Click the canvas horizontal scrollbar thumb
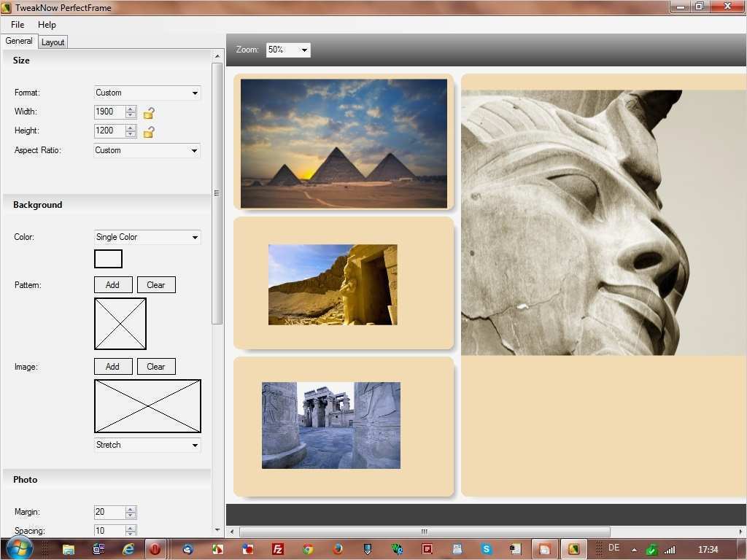747x560 pixels. (x=425, y=532)
